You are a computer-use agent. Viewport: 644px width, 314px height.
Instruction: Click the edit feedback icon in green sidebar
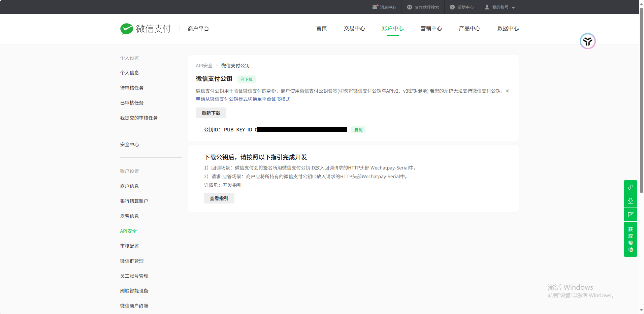pyautogui.click(x=630, y=215)
